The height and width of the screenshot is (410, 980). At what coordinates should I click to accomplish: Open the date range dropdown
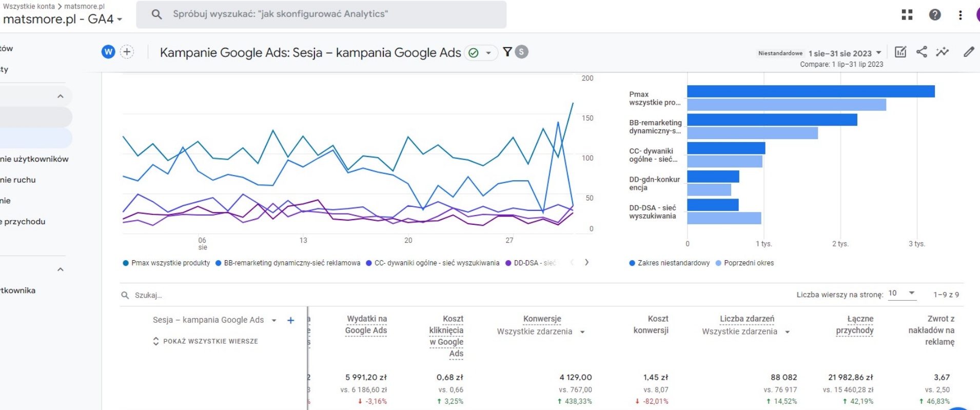click(x=845, y=53)
